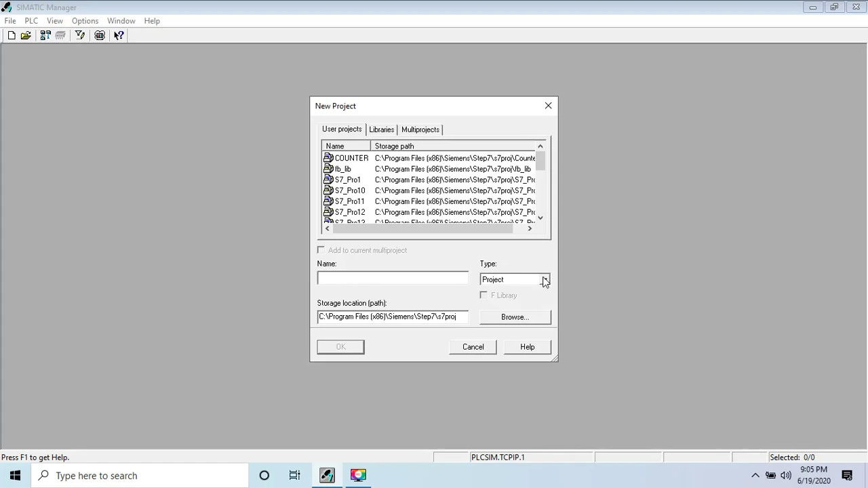
Task: Click the list scroll-down arrow
Action: click(x=540, y=218)
